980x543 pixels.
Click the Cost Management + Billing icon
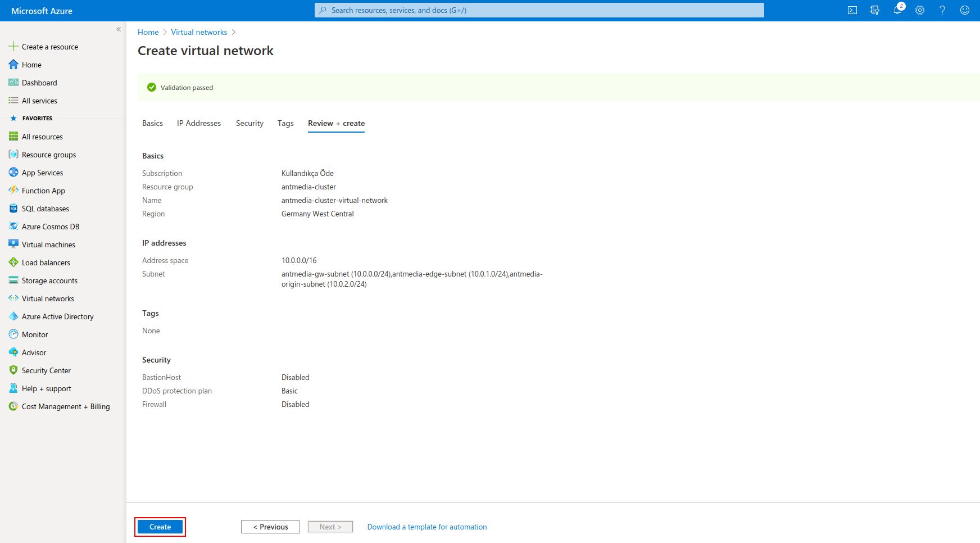point(13,406)
